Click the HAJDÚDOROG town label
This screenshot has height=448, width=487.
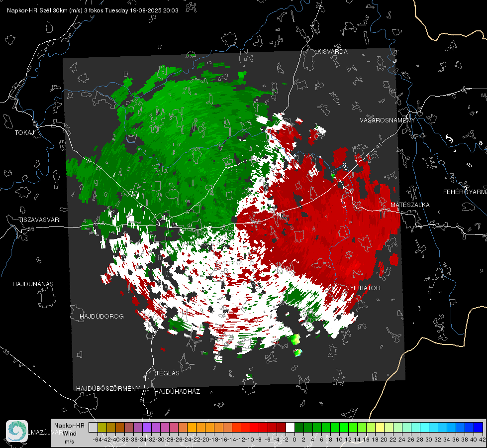[101, 316]
